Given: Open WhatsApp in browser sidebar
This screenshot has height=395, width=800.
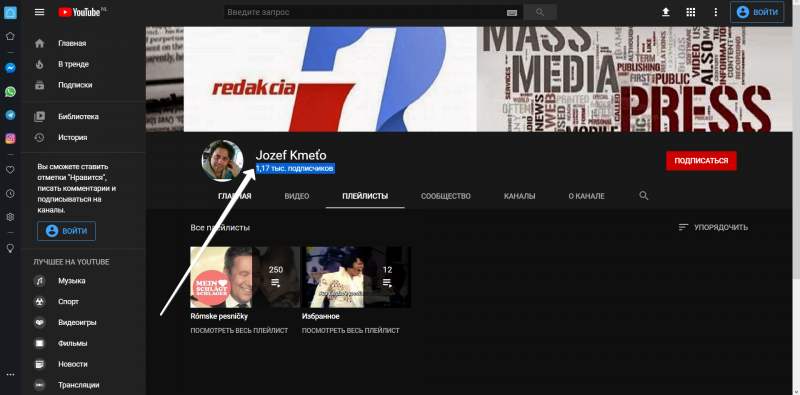Looking at the screenshot, I should click(x=10, y=91).
